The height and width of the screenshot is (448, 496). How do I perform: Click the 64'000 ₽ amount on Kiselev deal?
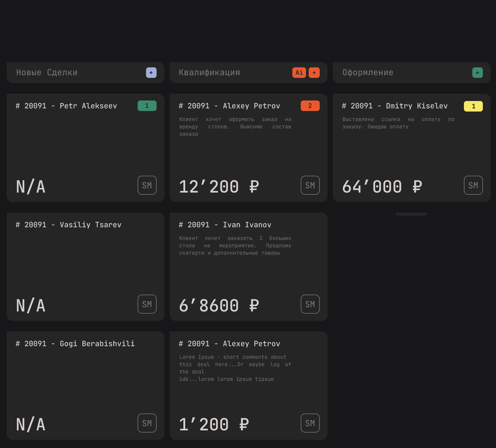(x=382, y=187)
